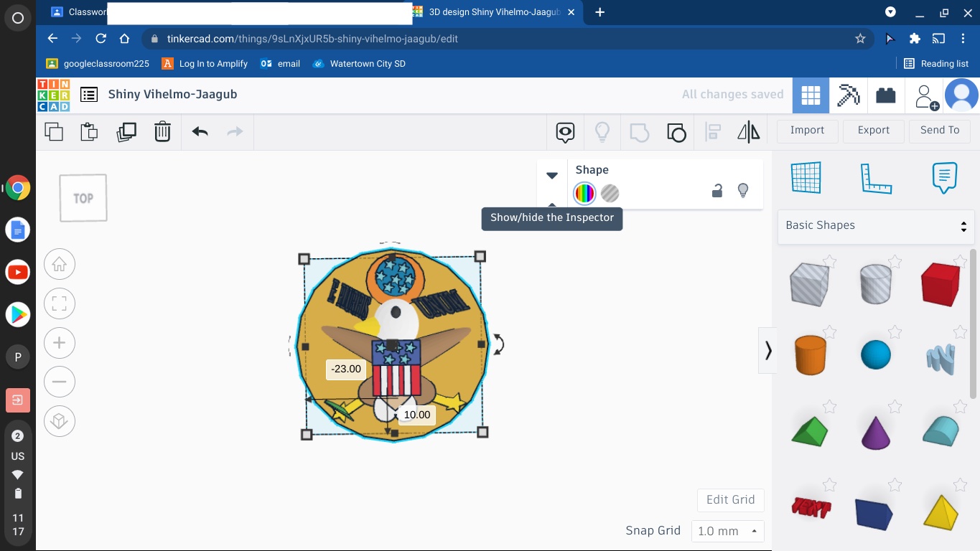Toggle the shape lock icon
This screenshot has height=551, width=980.
pyautogui.click(x=717, y=191)
